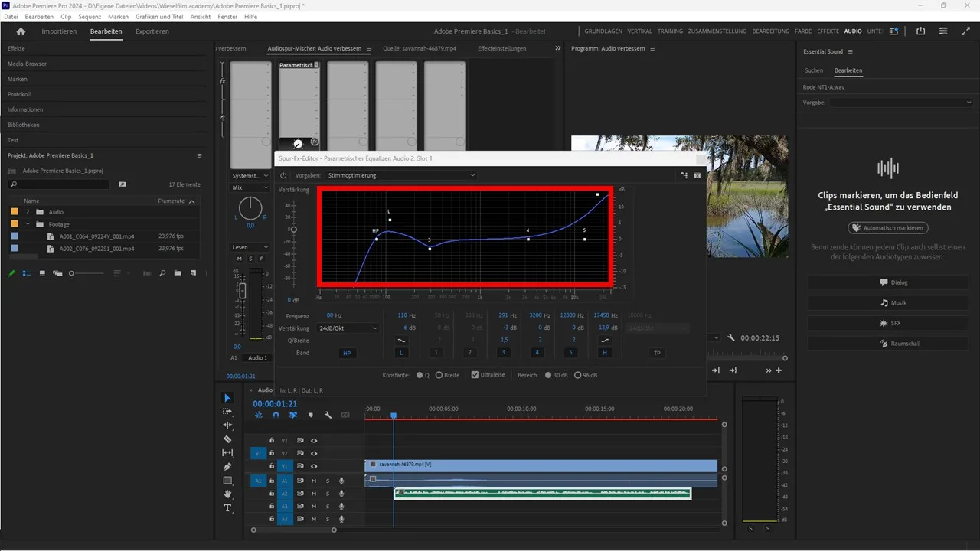The height and width of the screenshot is (551, 980).
Task: Open the Datei menu
Action: point(11,16)
